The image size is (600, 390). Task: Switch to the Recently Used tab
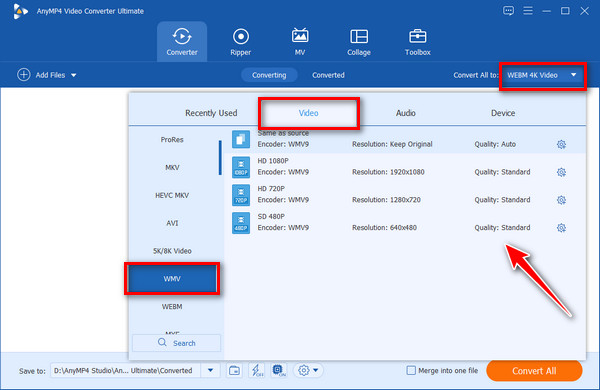tap(211, 113)
